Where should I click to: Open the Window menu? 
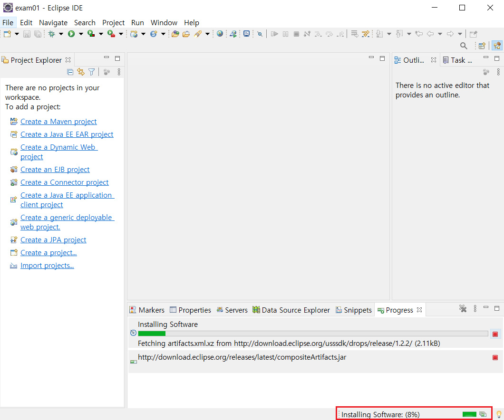tap(164, 22)
